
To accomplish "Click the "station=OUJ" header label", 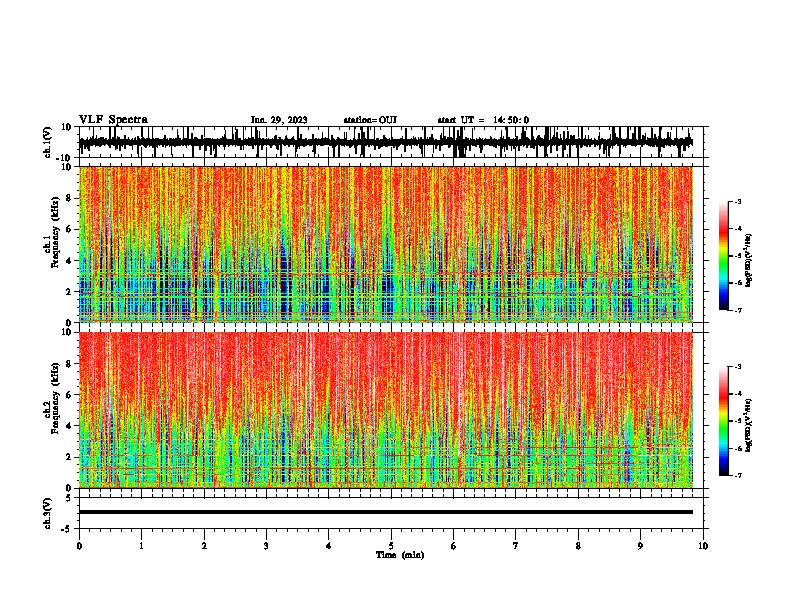I will (x=370, y=120).
